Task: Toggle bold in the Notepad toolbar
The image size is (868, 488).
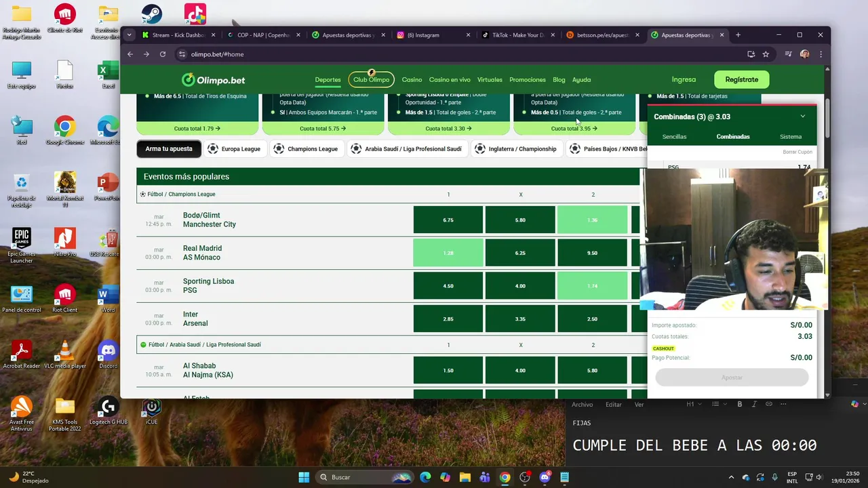Action: tap(739, 404)
